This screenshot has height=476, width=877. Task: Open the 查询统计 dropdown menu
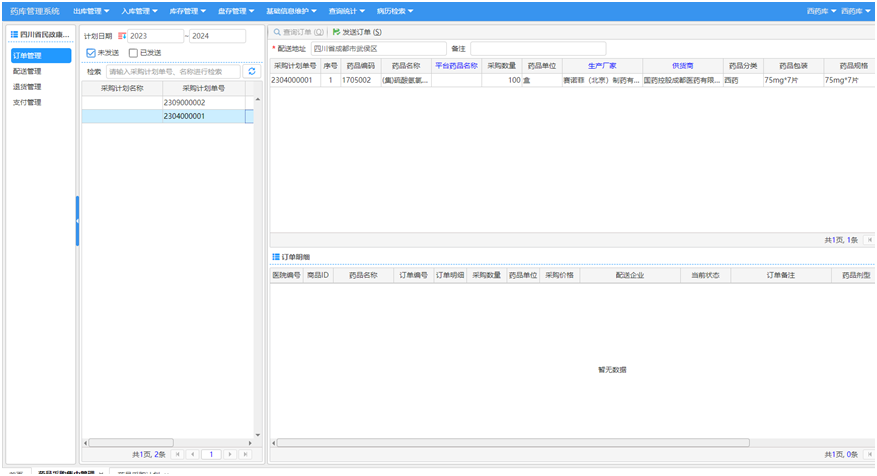tap(347, 11)
